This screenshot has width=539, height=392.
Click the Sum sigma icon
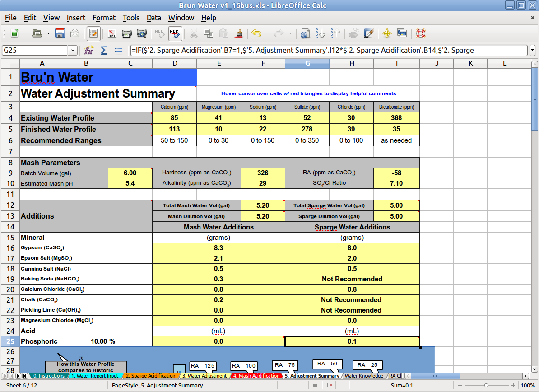coord(103,50)
